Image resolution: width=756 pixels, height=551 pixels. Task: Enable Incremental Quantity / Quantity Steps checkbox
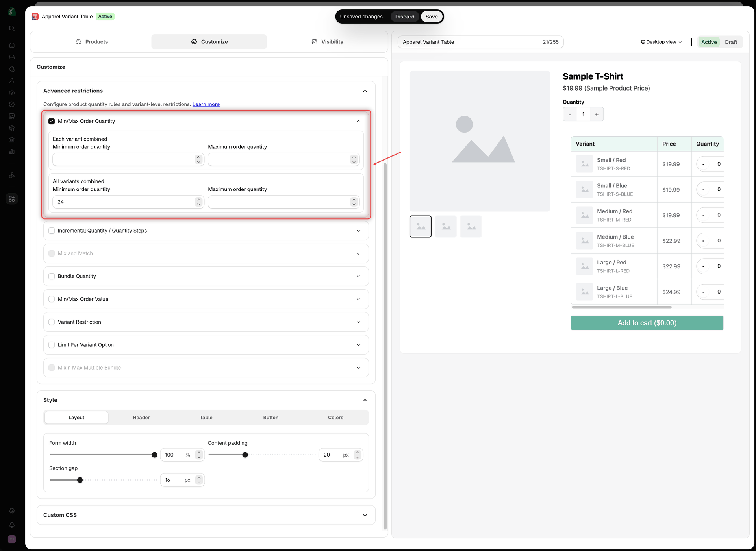pos(52,231)
